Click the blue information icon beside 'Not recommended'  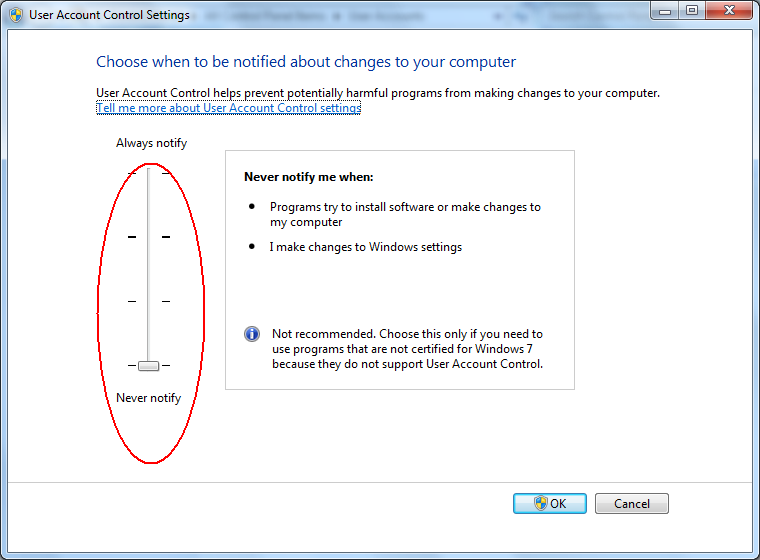pos(252,334)
